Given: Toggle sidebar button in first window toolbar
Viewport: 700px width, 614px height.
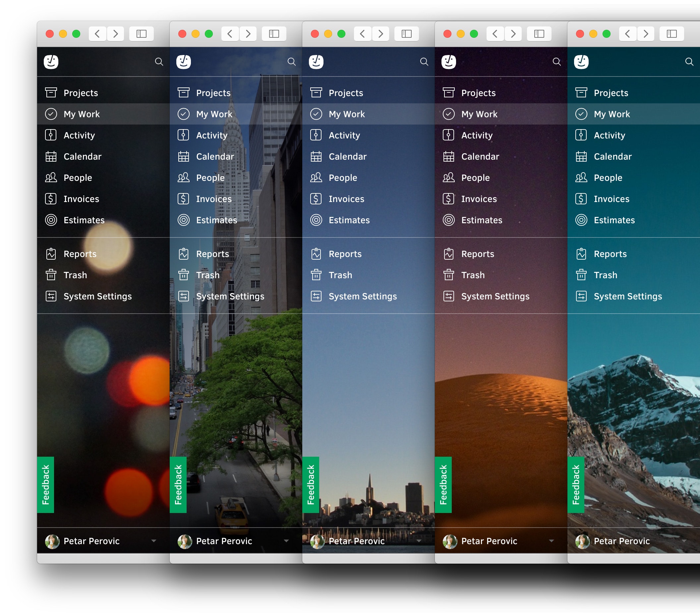Looking at the screenshot, I should pyautogui.click(x=142, y=33).
